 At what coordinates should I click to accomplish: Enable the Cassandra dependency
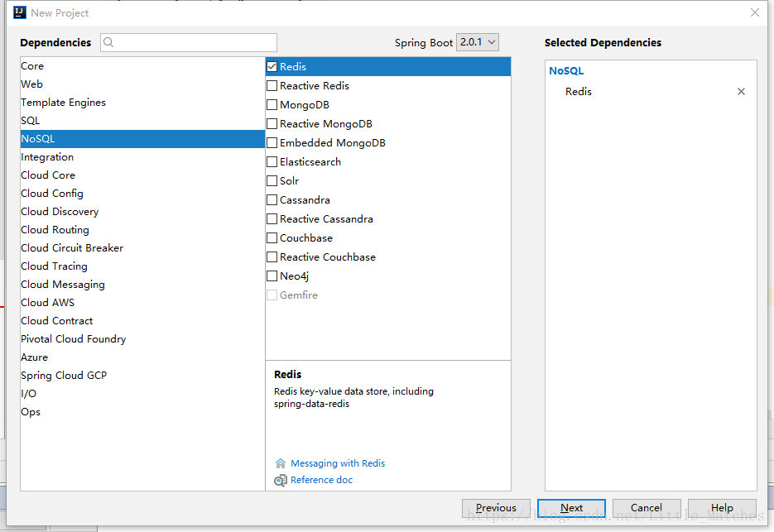pos(272,200)
